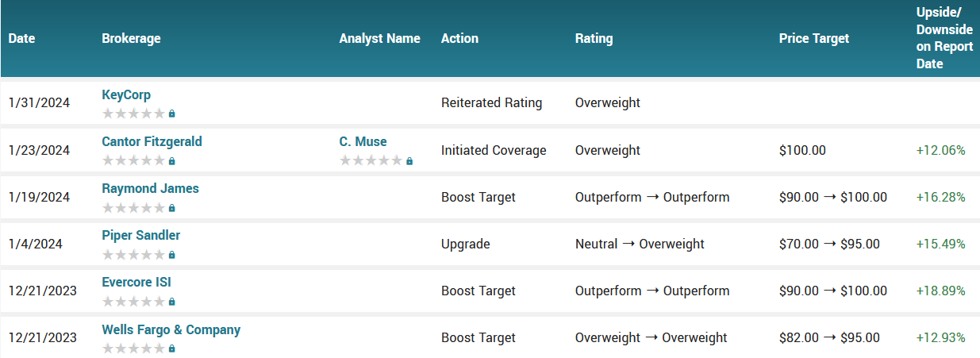The image size is (980, 358).
Task: Click the lock icon under Raymond James
Action: point(171,208)
